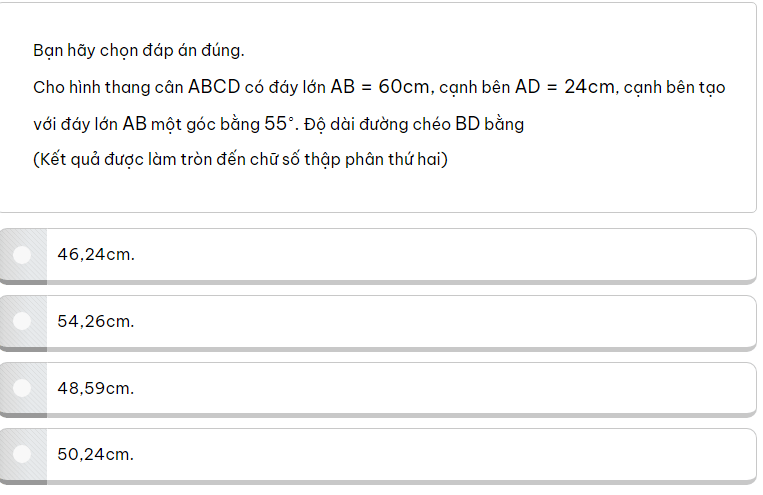
Task: Click the 55° angle in the question
Action: point(278,124)
